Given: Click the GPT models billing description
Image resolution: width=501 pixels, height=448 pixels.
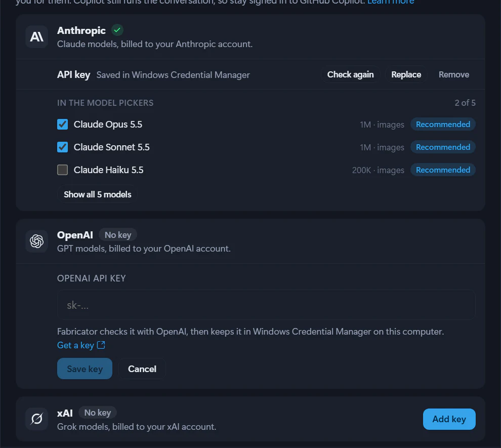Looking at the screenshot, I should (x=144, y=248).
